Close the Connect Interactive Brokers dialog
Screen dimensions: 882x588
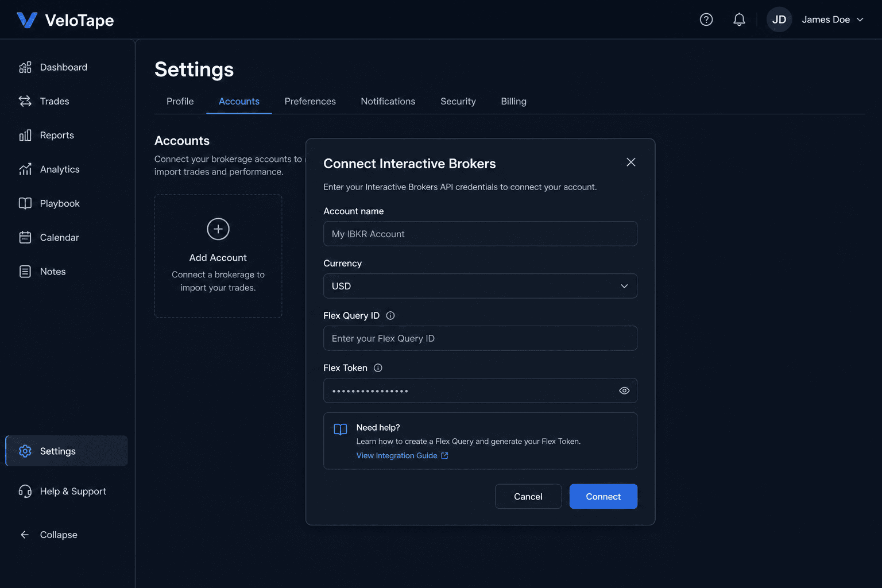(x=631, y=163)
